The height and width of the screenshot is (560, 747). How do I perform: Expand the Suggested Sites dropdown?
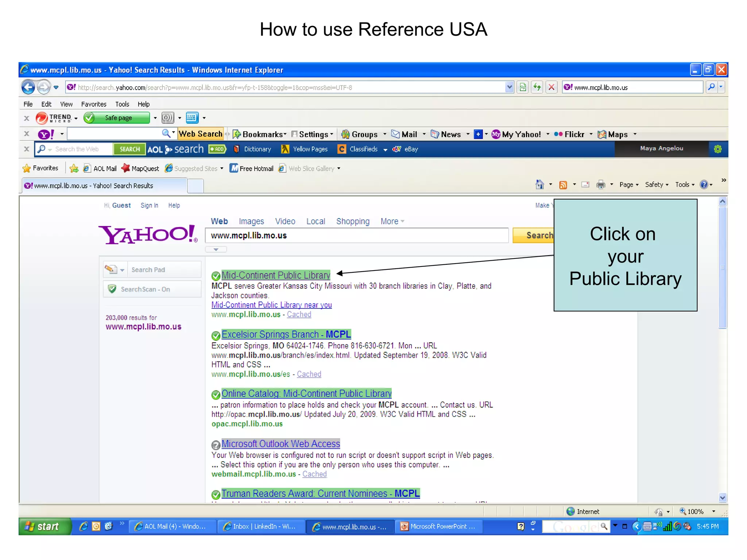coord(221,168)
